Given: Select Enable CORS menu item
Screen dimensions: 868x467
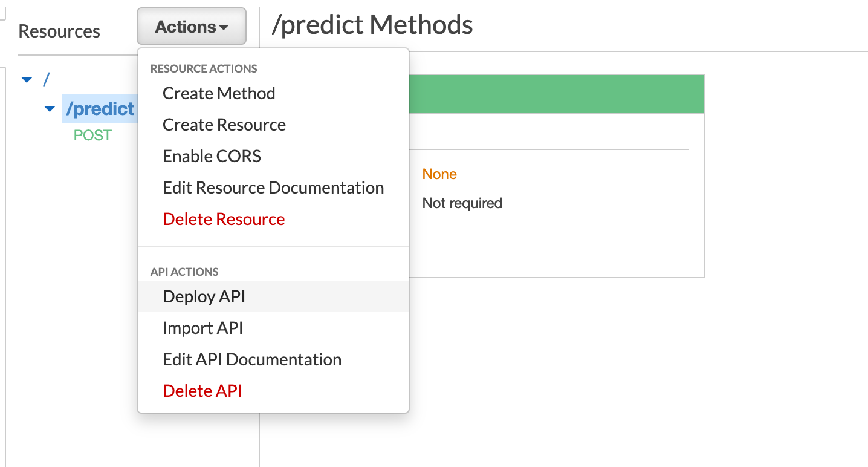Looking at the screenshot, I should pos(212,156).
